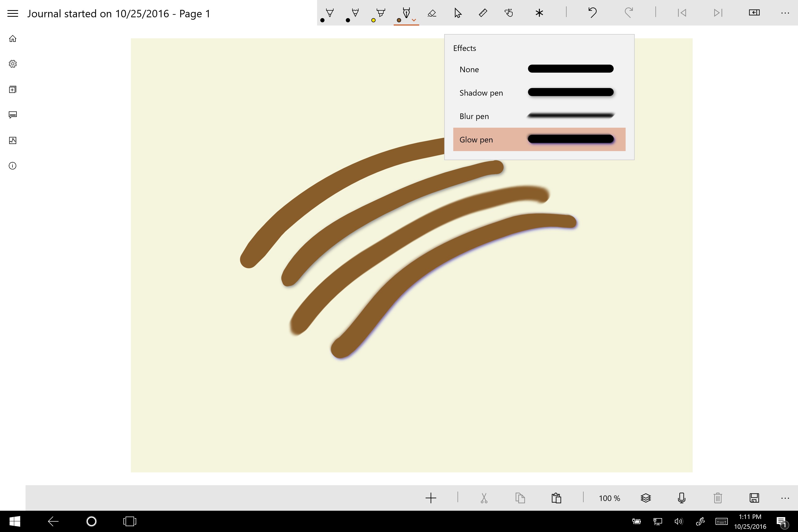Open the bottom bar more options
Screen dimensions: 798x532
785,498
